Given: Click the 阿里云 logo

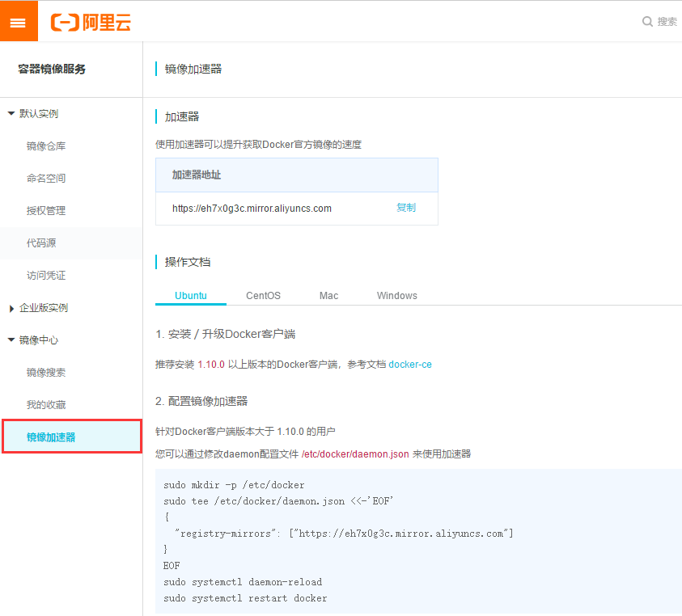Looking at the screenshot, I should click(x=91, y=22).
